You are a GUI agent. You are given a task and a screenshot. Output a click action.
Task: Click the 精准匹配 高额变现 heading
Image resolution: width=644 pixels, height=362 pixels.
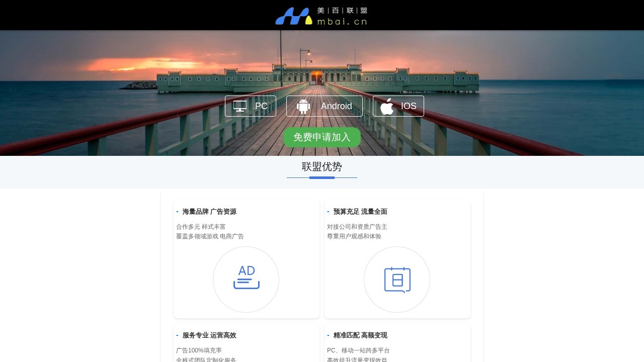point(360,335)
